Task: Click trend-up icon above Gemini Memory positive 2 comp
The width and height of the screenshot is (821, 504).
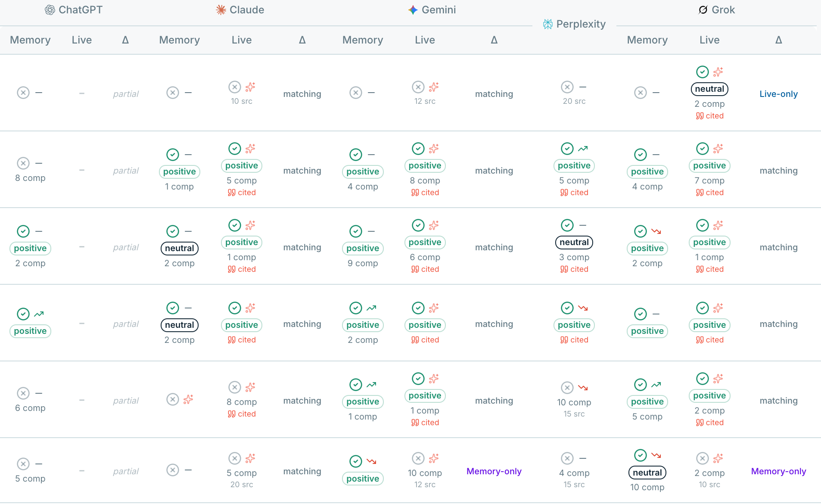Action: 371,308
